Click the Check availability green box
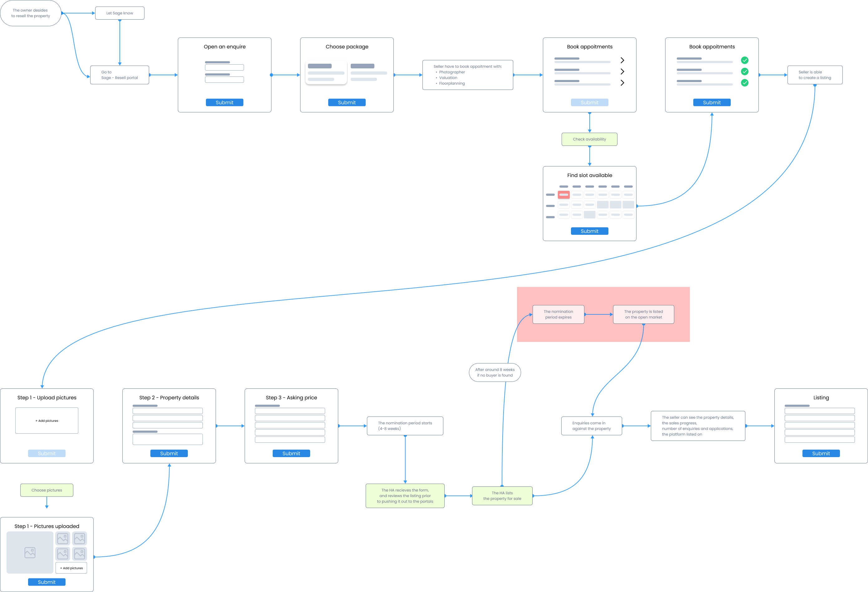Viewport: 868px width, 592px height. 589,139
